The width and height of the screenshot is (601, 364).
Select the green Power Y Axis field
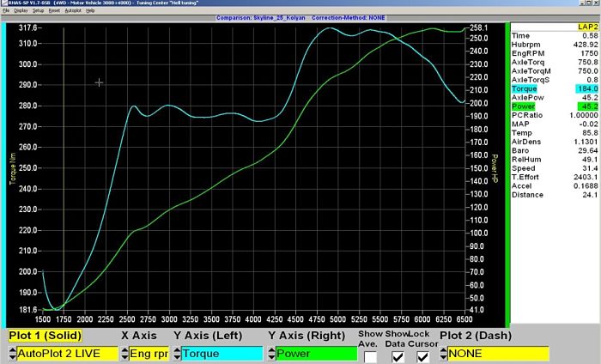(x=316, y=354)
